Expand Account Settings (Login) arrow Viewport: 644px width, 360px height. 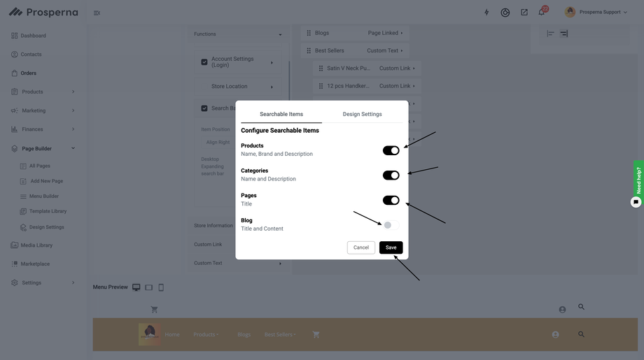coord(272,63)
